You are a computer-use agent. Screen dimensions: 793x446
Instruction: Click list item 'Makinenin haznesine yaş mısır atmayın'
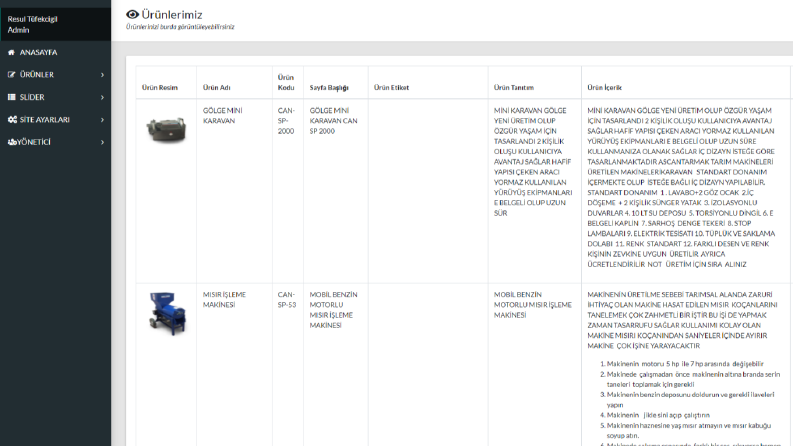pyautogui.click(x=689, y=430)
